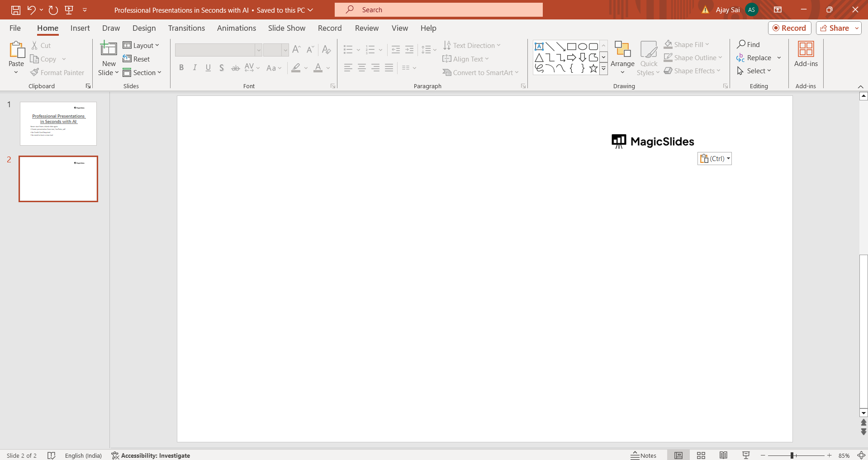Open the Paste Options (Ctrl) dropdown
The width and height of the screenshot is (868, 460).
pyautogui.click(x=715, y=159)
